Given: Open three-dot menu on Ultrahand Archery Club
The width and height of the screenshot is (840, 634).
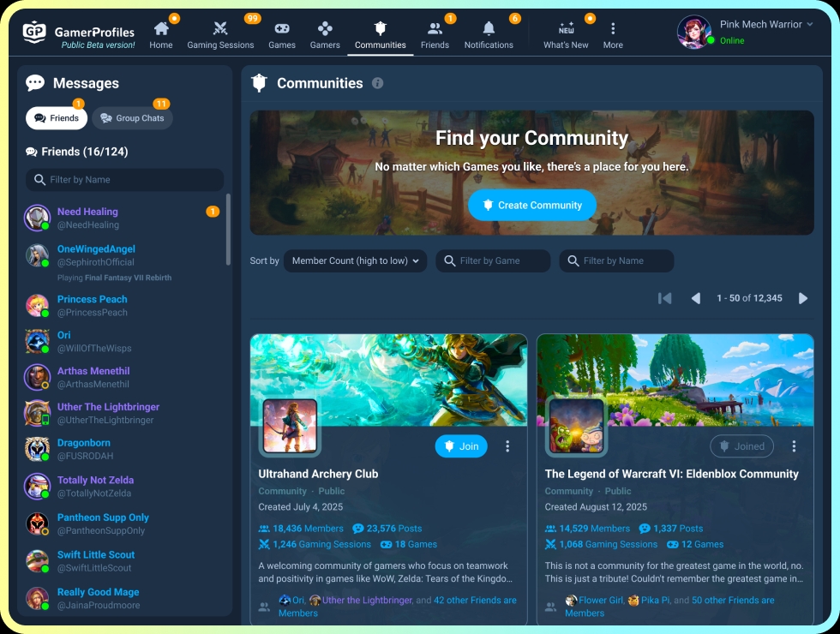Looking at the screenshot, I should click(x=507, y=446).
